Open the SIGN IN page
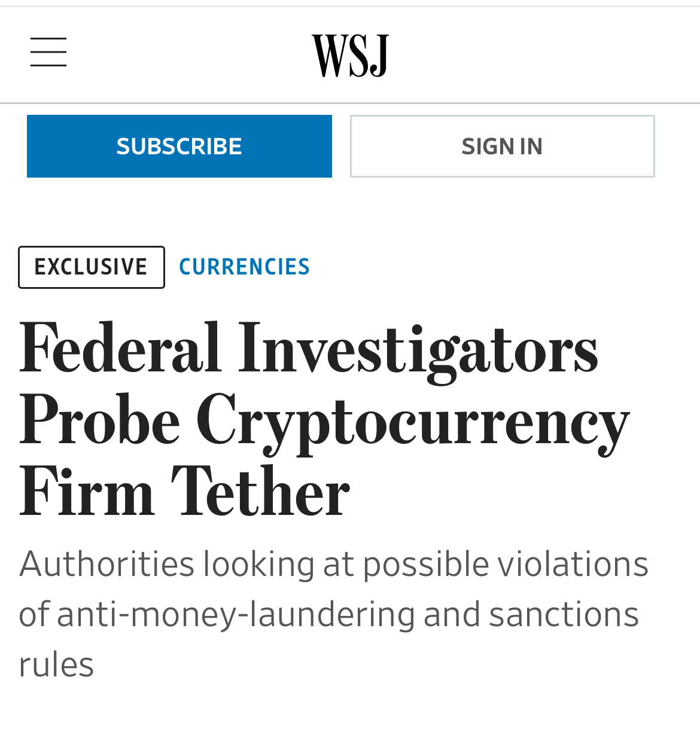The width and height of the screenshot is (700, 732). 503,146
